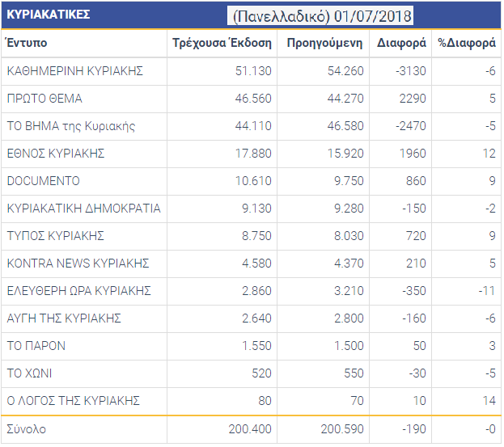Click total percent difference -0
The width and height of the screenshot is (504, 447).
pos(490,429)
